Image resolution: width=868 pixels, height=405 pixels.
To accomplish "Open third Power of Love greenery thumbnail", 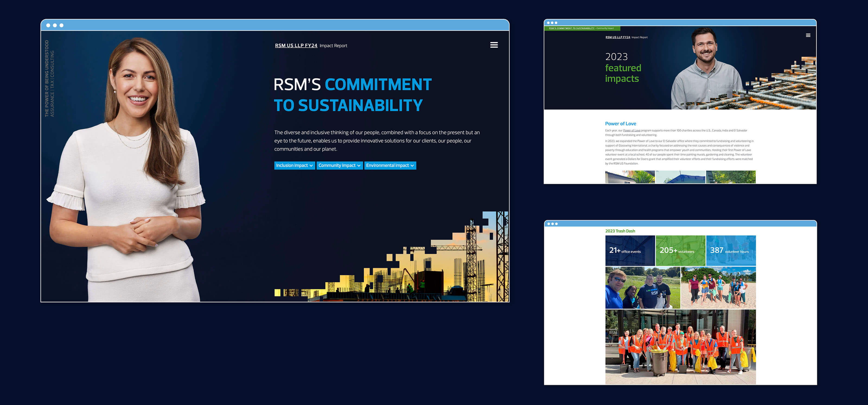I will click(x=730, y=177).
